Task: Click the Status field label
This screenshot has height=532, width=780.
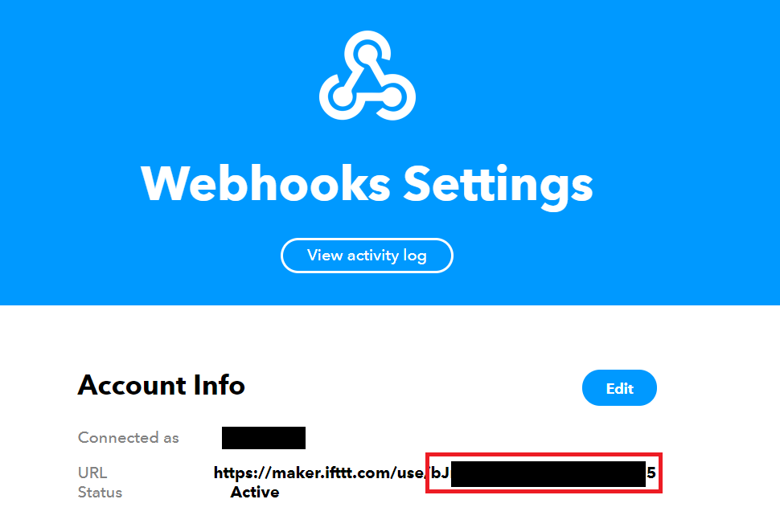Action: (100, 493)
